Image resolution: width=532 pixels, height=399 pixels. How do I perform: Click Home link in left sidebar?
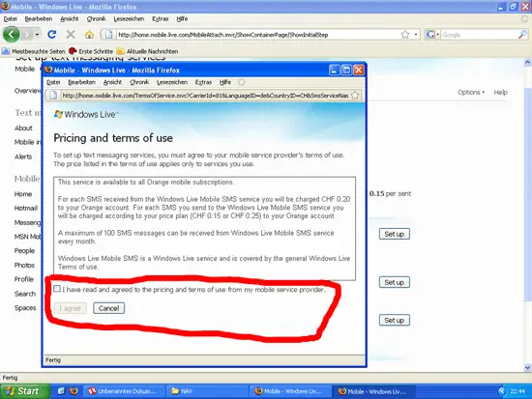tap(23, 194)
